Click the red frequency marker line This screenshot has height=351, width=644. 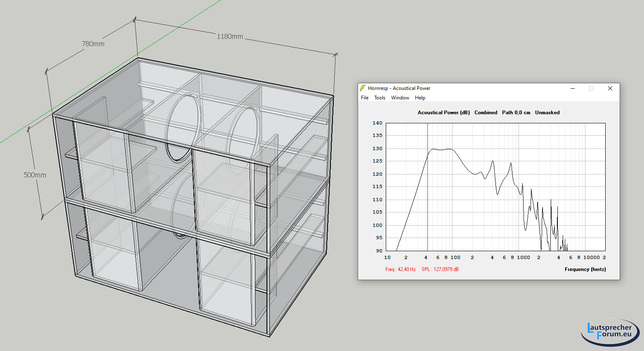point(427,198)
